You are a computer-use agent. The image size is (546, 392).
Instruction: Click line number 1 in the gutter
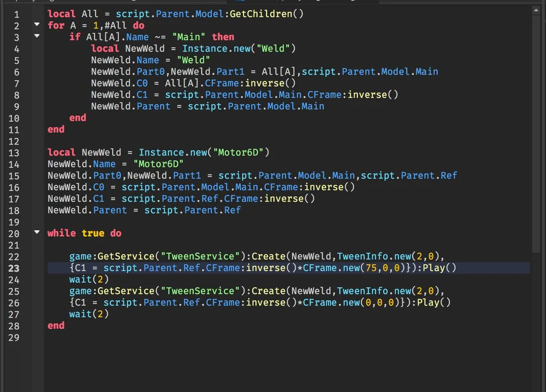(x=17, y=14)
